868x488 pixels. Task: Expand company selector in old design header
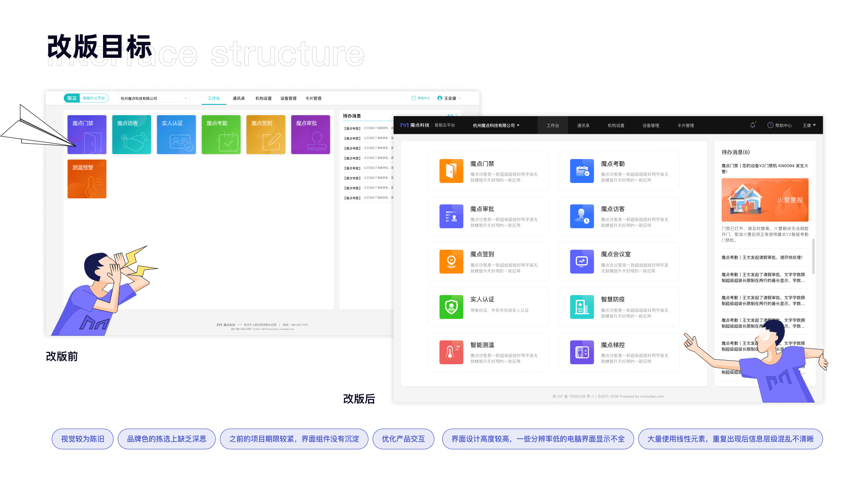coord(154,98)
